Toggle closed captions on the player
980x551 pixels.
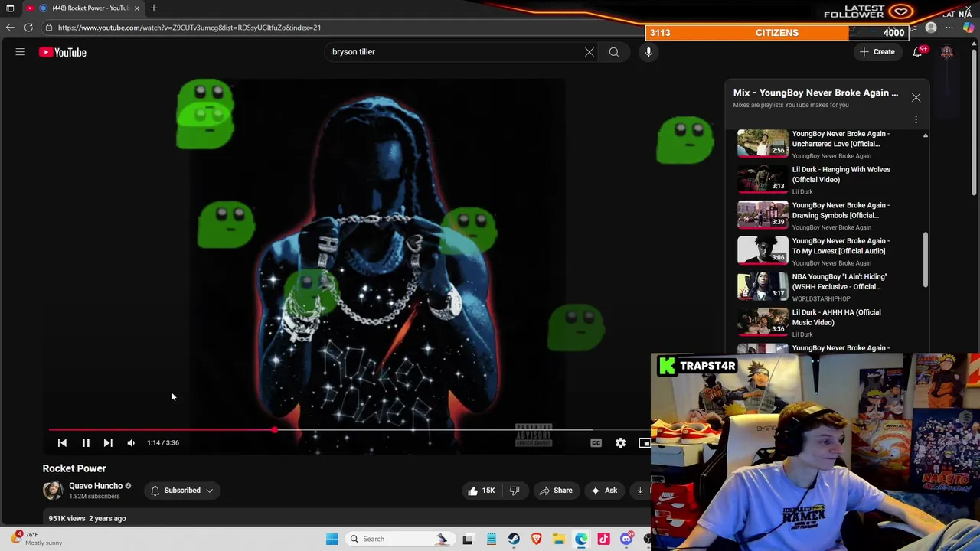coord(596,442)
